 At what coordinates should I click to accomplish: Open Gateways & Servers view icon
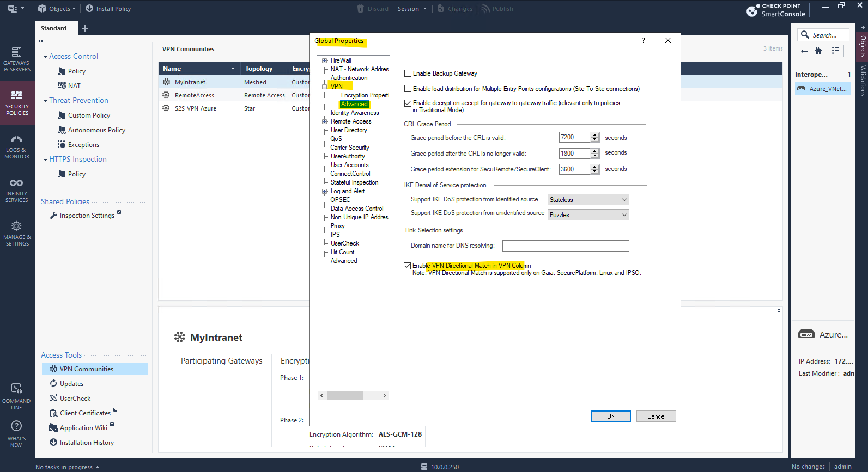[x=17, y=52]
